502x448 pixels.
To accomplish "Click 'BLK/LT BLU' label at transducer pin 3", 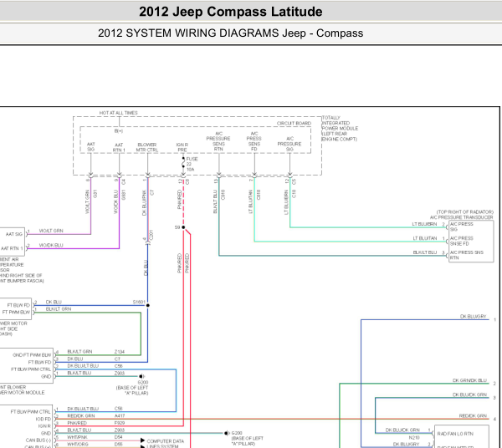I will (x=425, y=252).
